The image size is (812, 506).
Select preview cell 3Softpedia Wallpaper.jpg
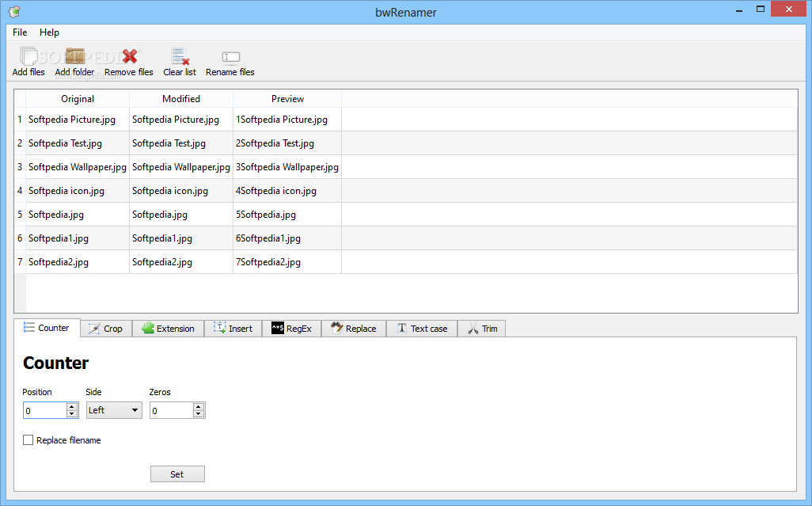pos(287,167)
